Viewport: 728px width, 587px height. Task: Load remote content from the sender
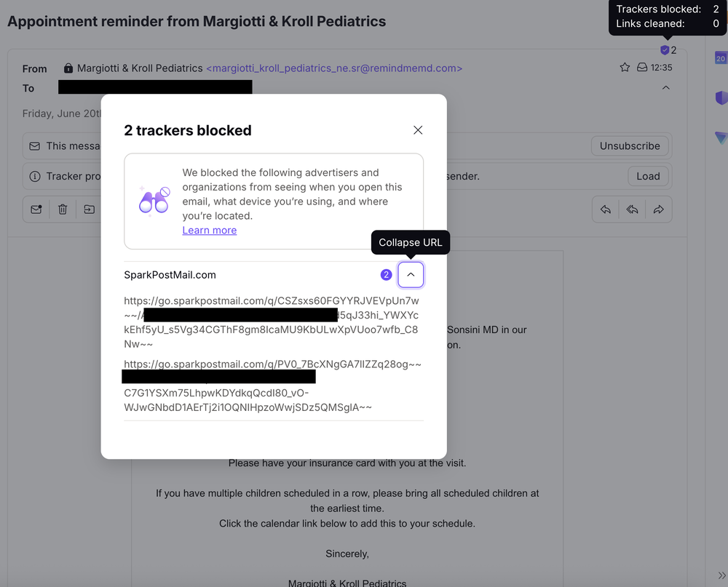pyautogui.click(x=648, y=176)
